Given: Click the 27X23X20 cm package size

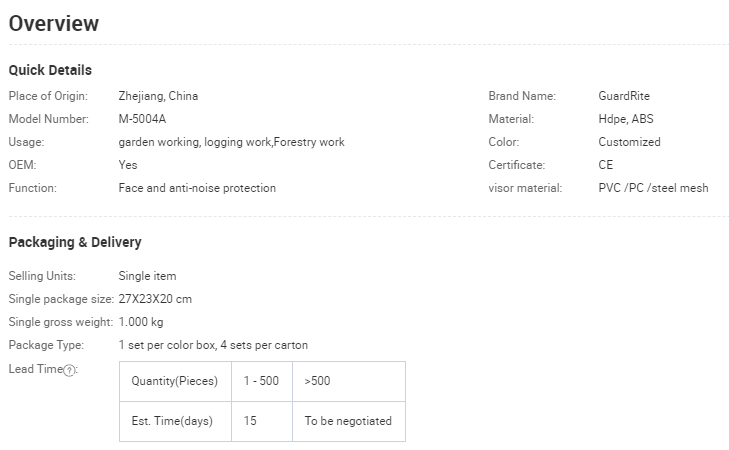Looking at the screenshot, I should pos(155,299).
